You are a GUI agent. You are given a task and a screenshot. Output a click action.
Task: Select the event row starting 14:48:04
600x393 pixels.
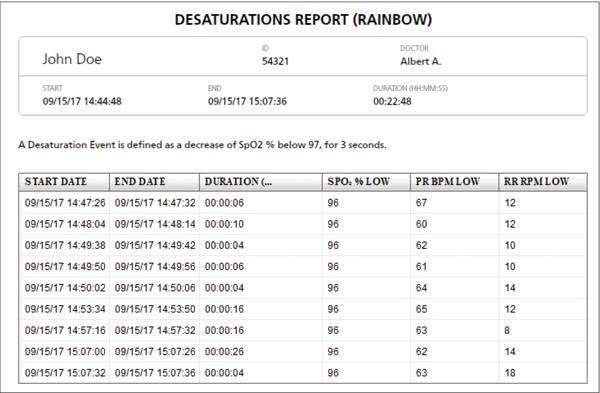tap(303, 224)
